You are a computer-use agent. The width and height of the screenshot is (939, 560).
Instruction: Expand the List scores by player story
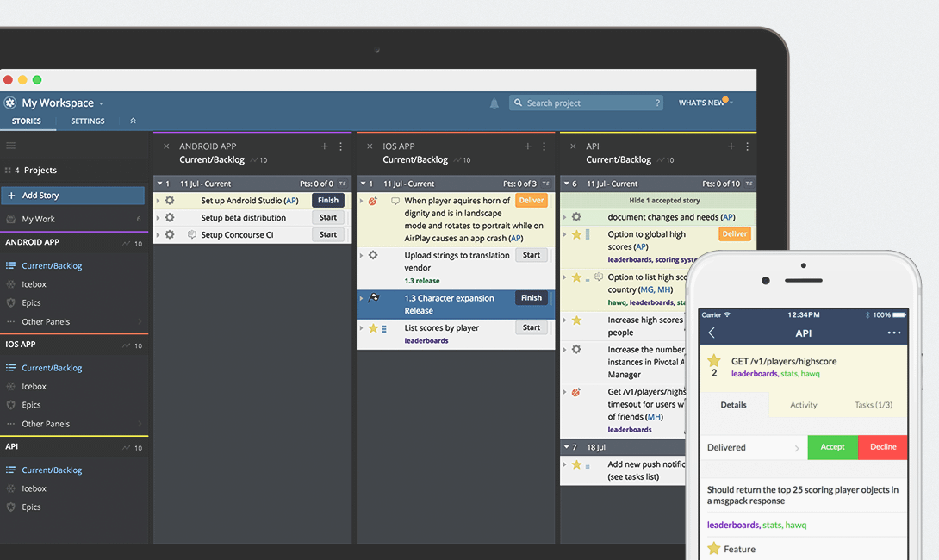(x=361, y=328)
